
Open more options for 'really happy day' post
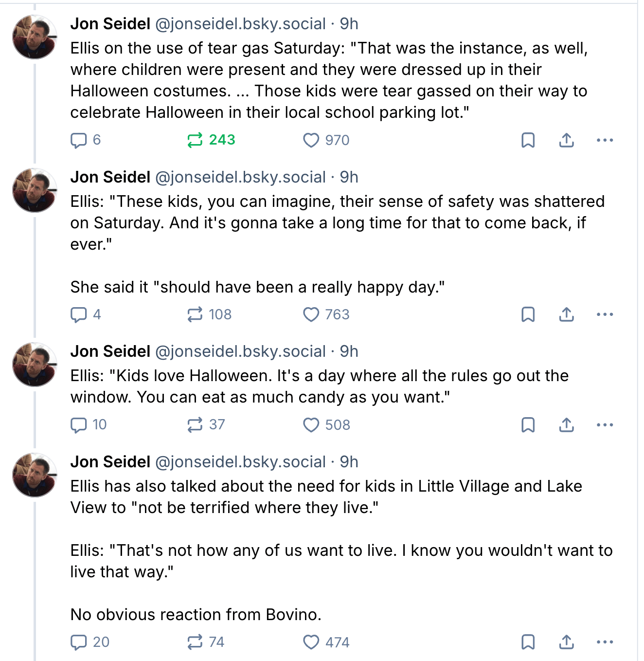pyautogui.click(x=605, y=314)
